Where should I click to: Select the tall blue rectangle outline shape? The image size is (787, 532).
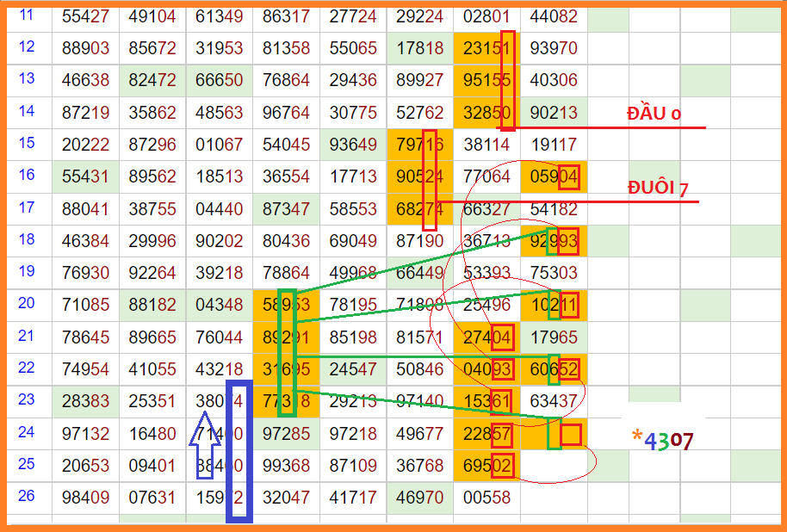[239, 450]
